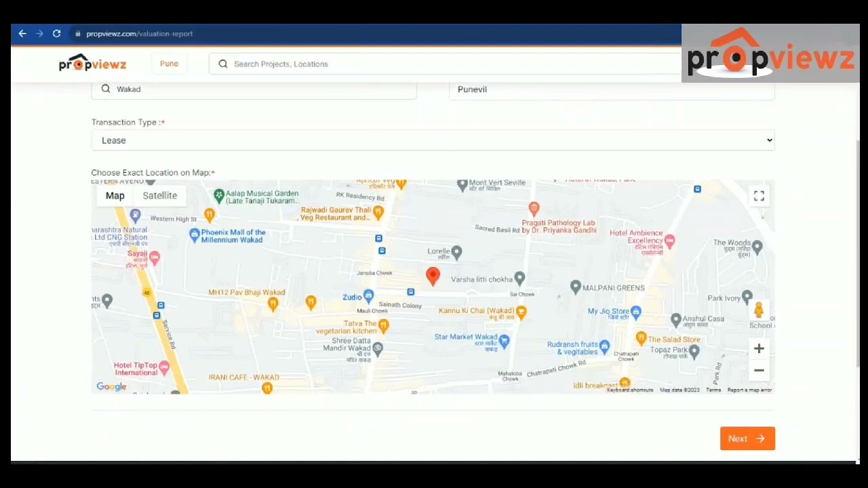Click the Zudio store marker
The height and width of the screenshot is (488, 868).
pyautogui.click(x=368, y=296)
